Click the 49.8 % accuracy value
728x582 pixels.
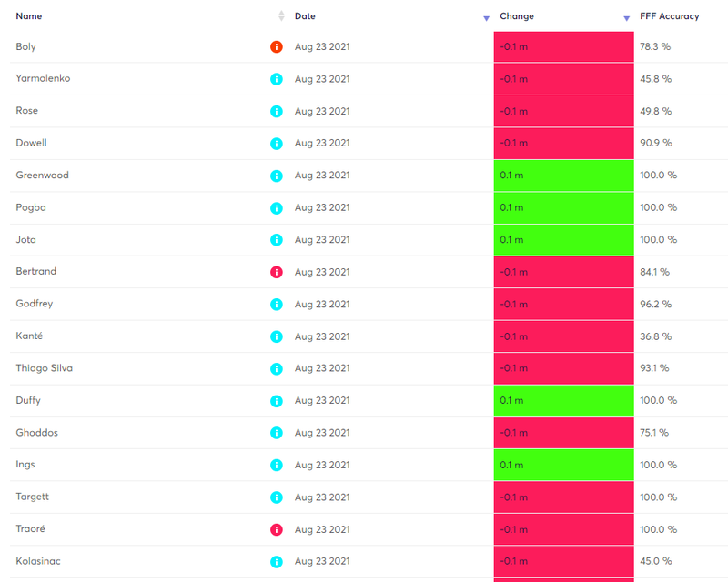point(655,111)
